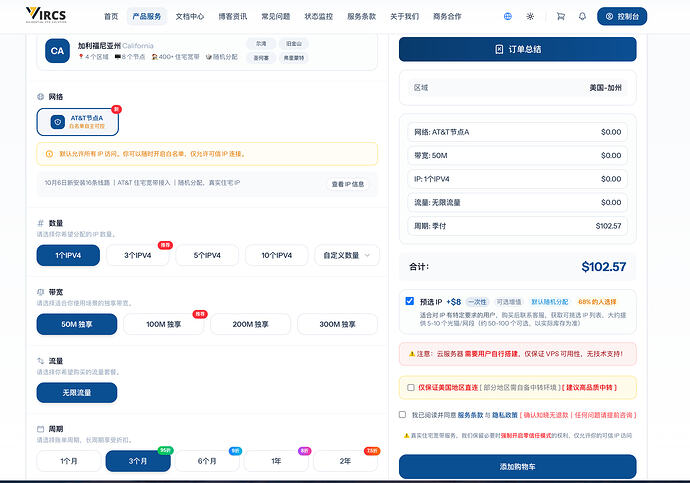Open the 服务条款 link in agreement text
Image resolution: width=690 pixels, height=483 pixels.
click(470, 415)
